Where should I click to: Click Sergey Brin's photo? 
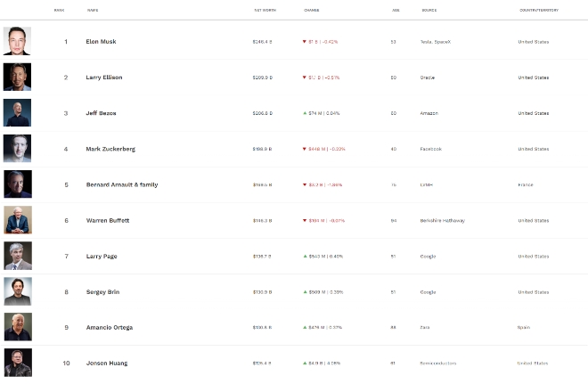(x=17, y=291)
